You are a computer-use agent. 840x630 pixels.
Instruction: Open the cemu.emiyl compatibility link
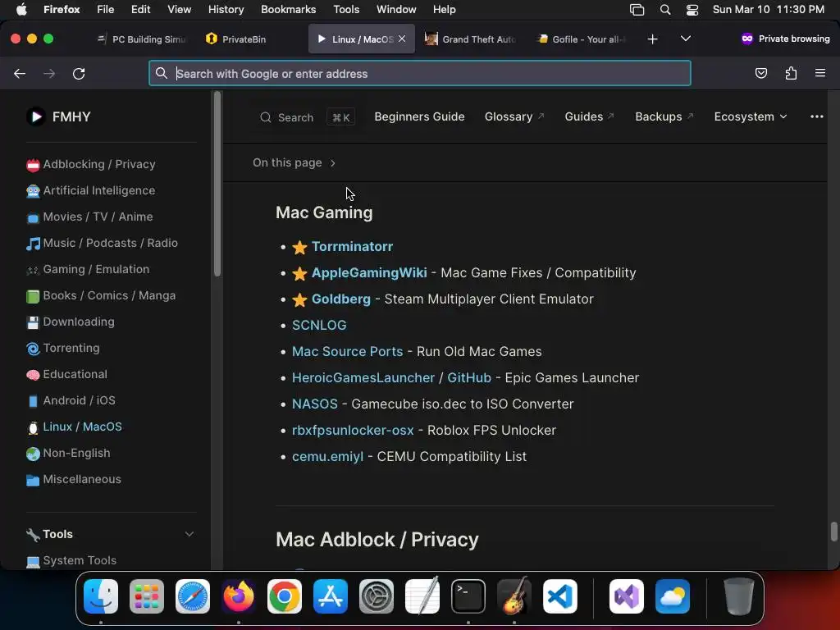tap(327, 456)
